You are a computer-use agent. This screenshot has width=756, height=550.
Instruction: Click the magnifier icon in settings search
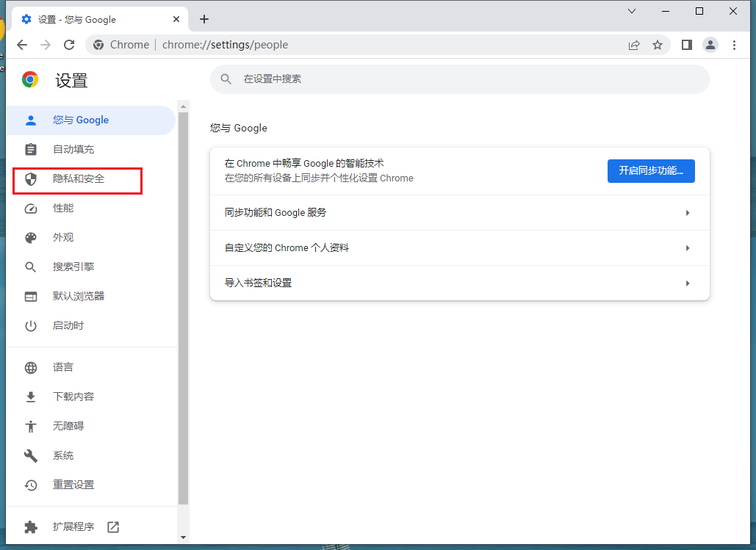(x=226, y=79)
